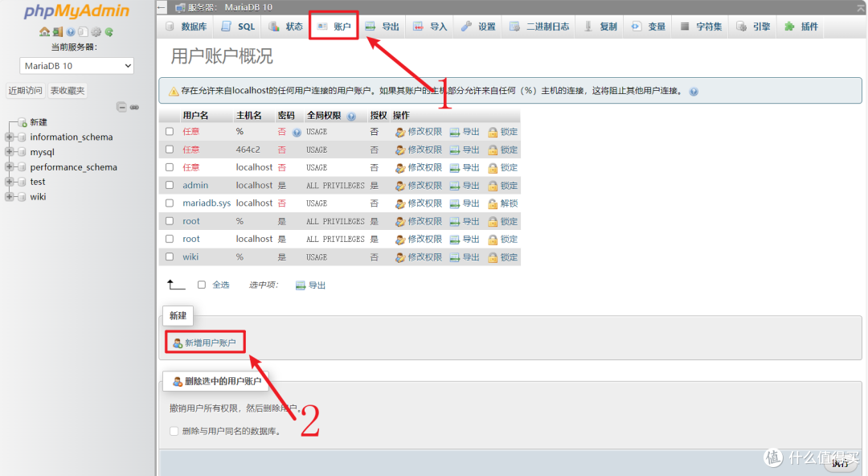
Task: Click the database icon beside mysql
Action: point(22,152)
